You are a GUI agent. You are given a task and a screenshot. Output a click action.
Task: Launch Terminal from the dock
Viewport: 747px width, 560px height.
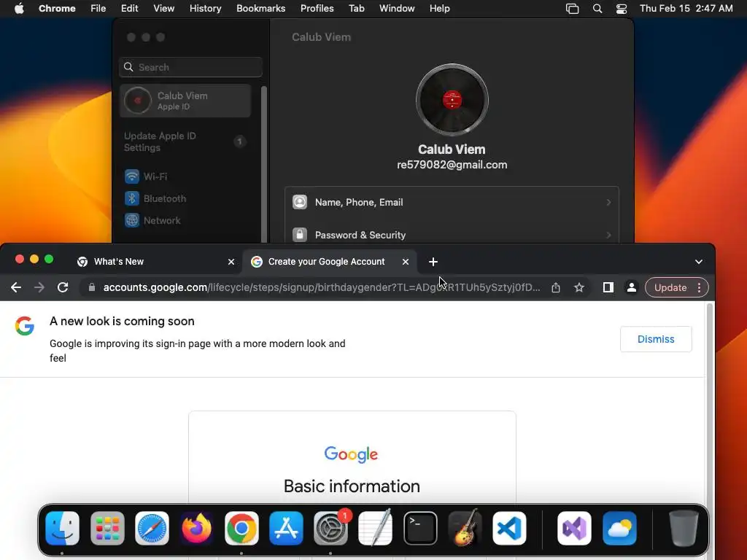pyautogui.click(x=420, y=528)
